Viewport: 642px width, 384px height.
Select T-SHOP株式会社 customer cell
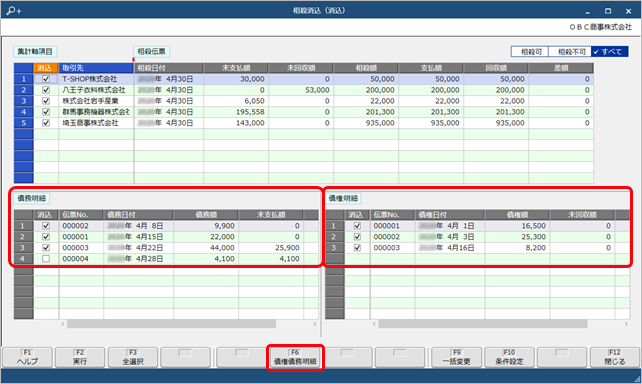tap(96, 79)
